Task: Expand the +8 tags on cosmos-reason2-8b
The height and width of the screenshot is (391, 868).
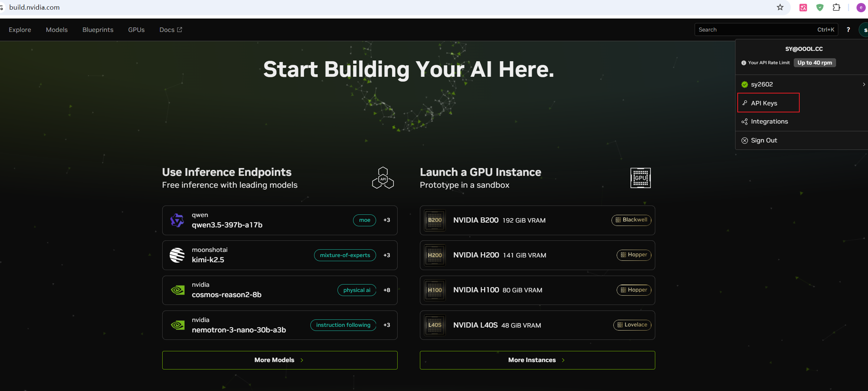Action: pos(386,290)
